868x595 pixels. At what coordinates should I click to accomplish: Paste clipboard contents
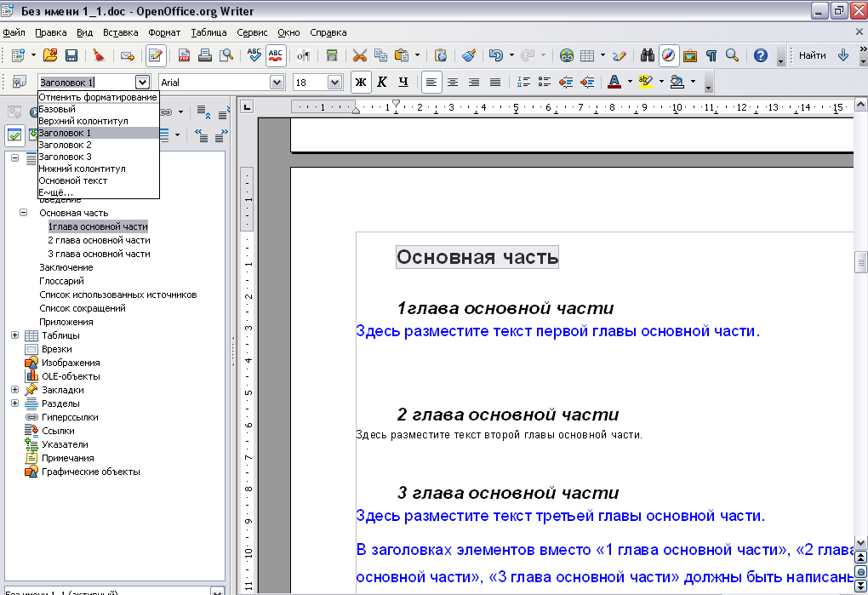(x=402, y=55)
